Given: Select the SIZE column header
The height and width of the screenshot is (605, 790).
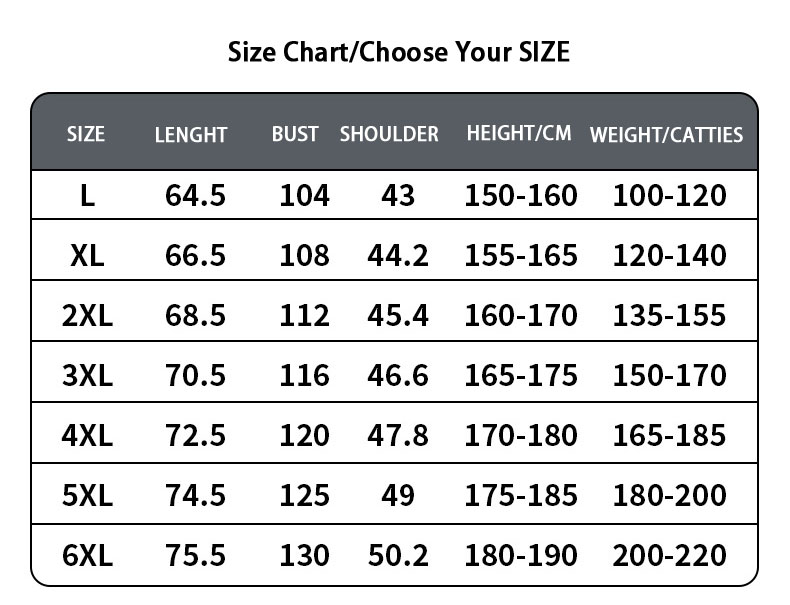Looking at the screenshot, I should [85, 134].
